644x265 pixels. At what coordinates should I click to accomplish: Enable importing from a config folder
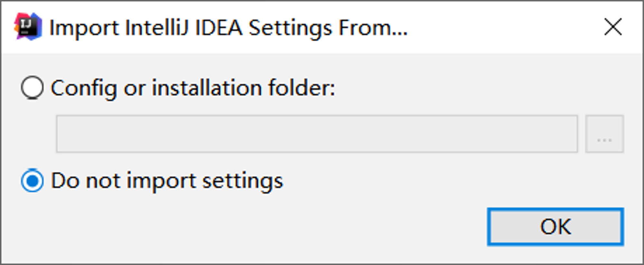[x=32, y=87]
